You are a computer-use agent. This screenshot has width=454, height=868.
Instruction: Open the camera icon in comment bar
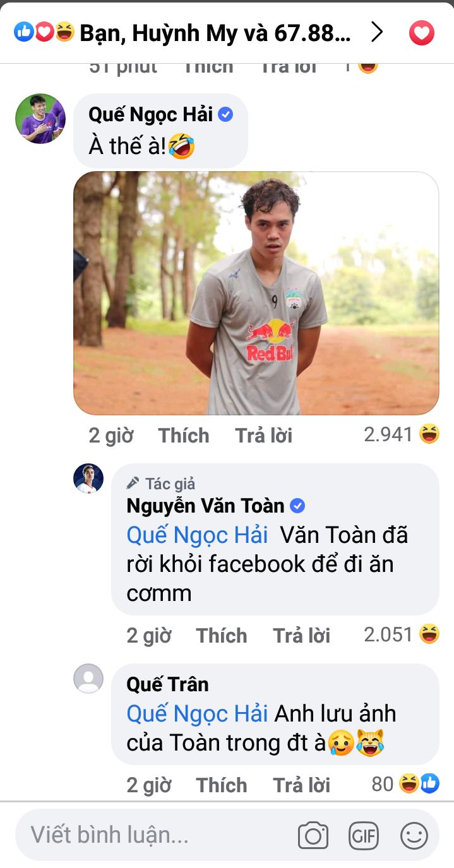[313, 836]
